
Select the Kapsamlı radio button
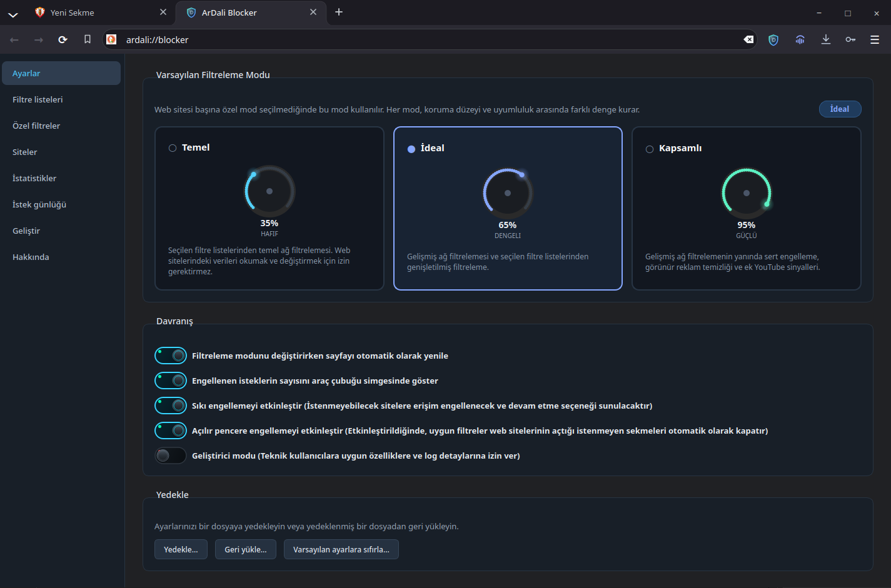point(650,149)
